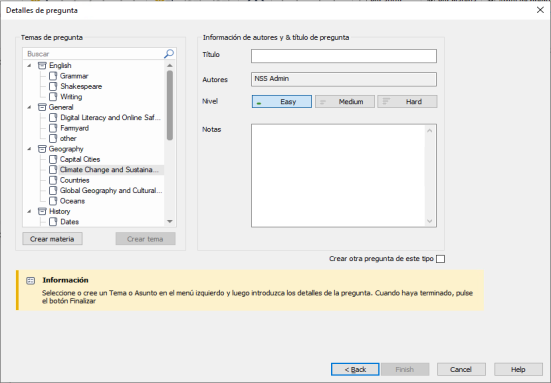Close the Detalles de pregunta window
This screenshot has height=383, width=551.
540,10
